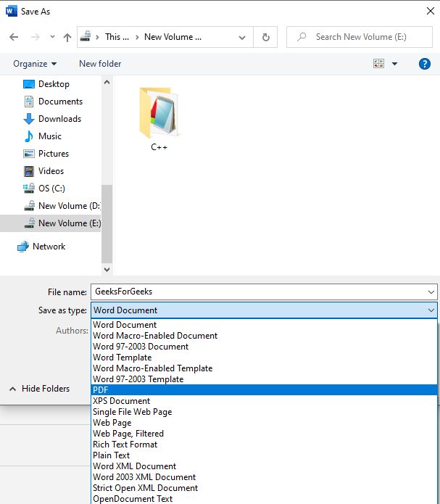Click Hide Folders
This screenshot has width=440, height=504.
tap(46, 389)
